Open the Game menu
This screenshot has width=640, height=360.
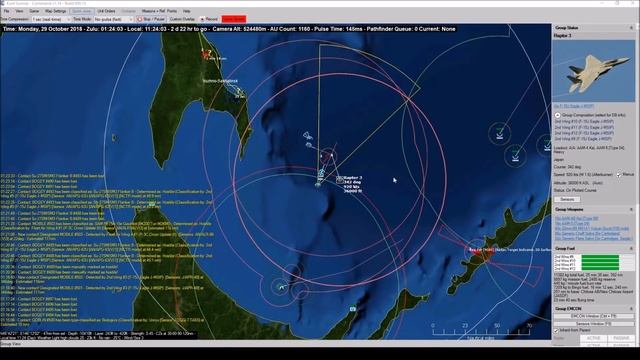pos(34,11)
